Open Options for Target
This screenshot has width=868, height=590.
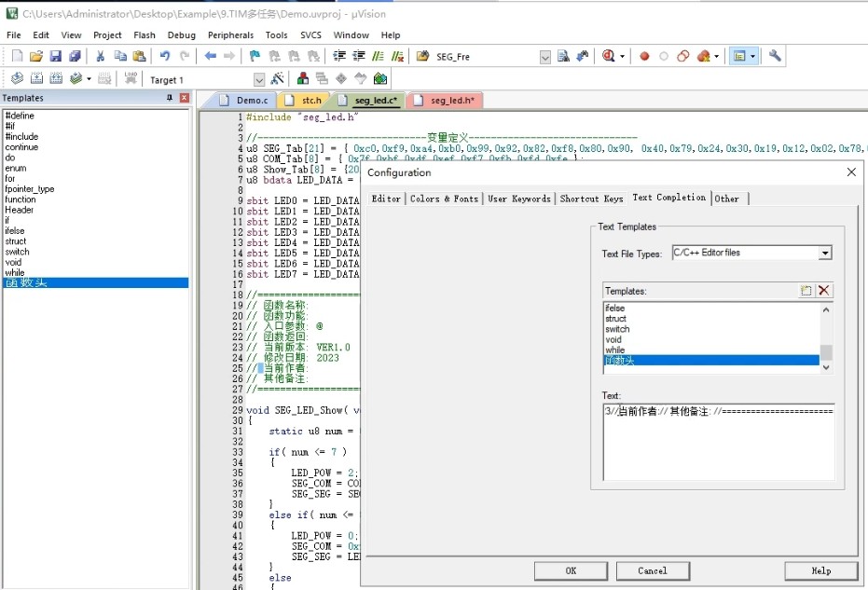click(277, 78)
